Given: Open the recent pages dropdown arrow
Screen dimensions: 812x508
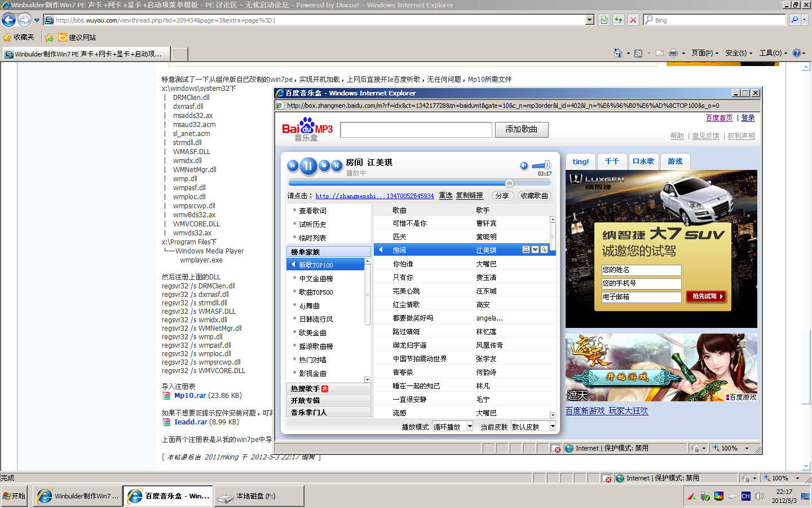Looking at the screenshot, I should [x=37, y=20].
